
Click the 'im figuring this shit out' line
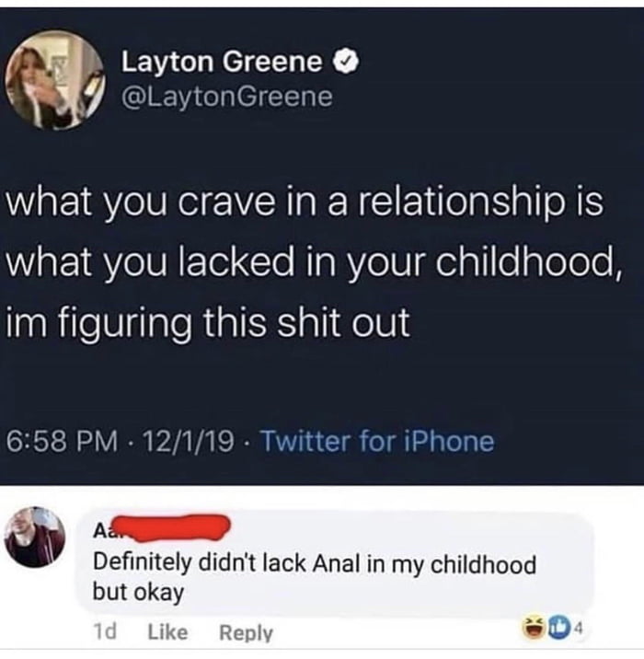[208, 322]
